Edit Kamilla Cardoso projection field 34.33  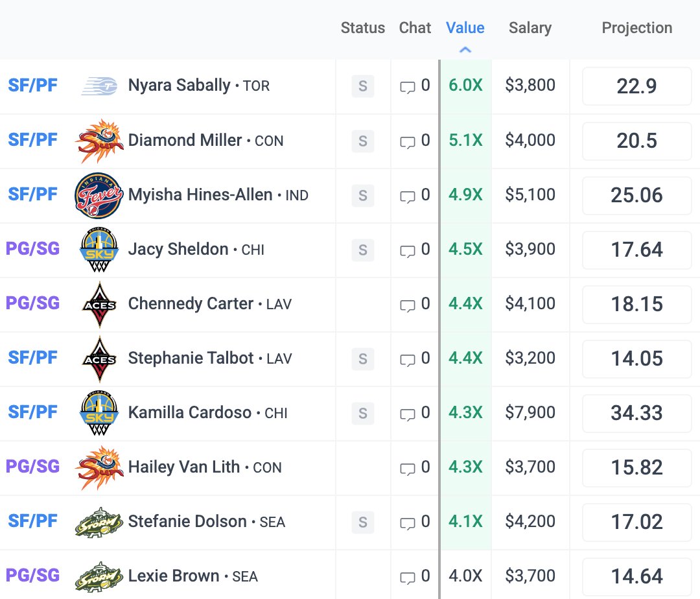tap(636, 413)
